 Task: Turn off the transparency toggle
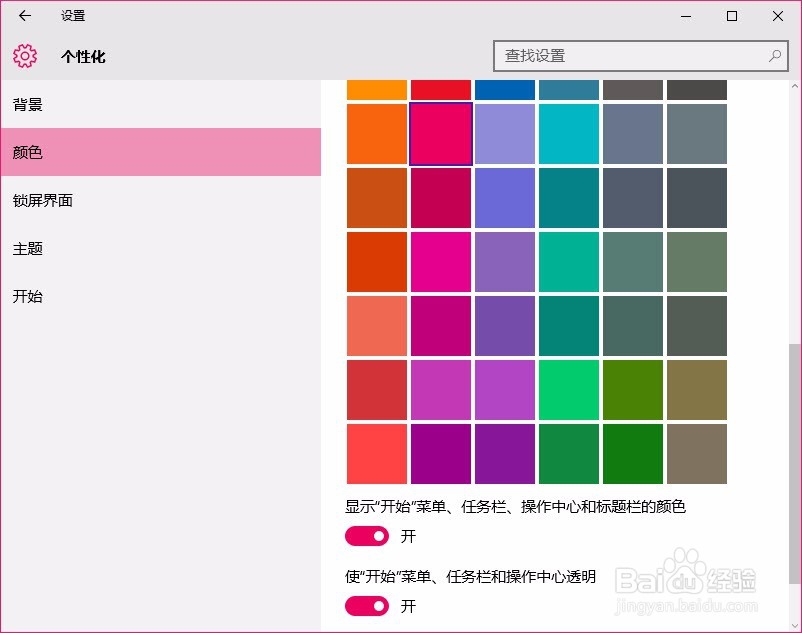tap(367, 606)
